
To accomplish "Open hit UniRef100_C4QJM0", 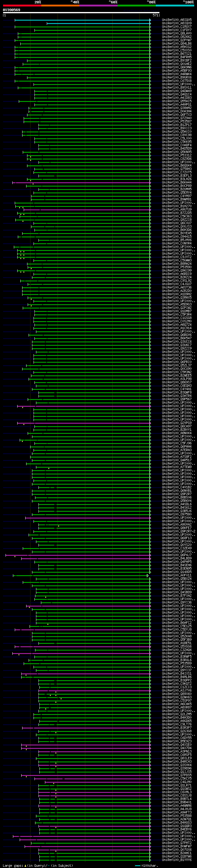I will [x=177, y=782].
